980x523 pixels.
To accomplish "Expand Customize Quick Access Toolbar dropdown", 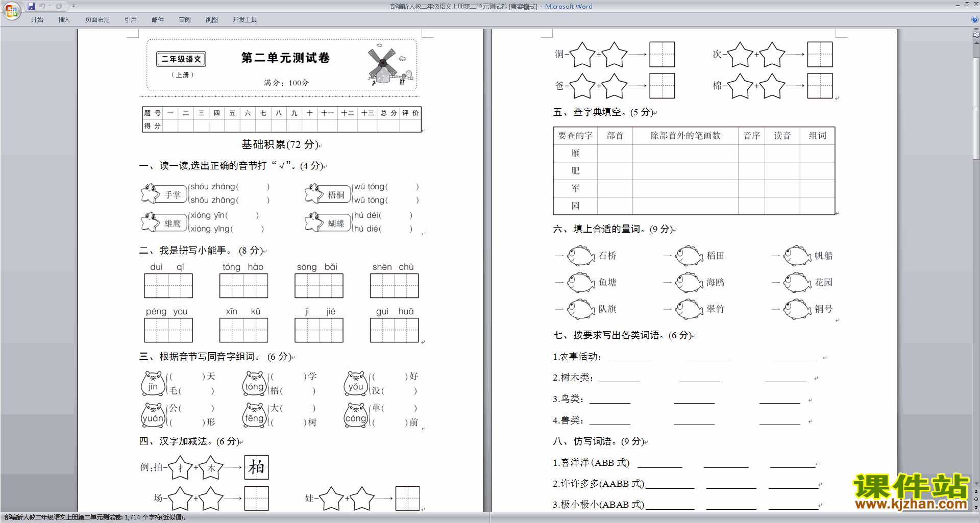I will [x=73, y=6].
